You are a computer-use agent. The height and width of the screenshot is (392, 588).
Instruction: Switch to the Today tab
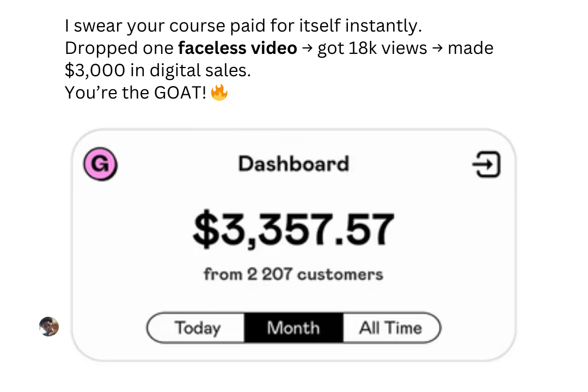point(197,328)
